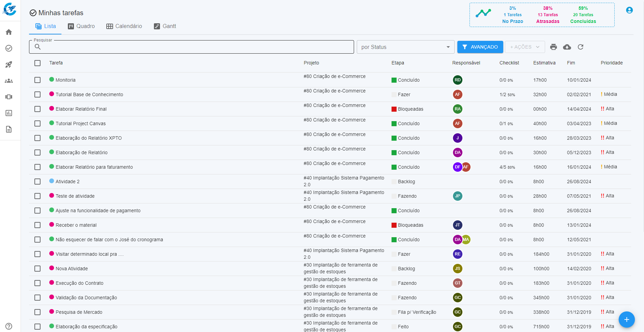Image resolution: width=644 pixels, height=332 pixels.
Task: Open the user account profile icon
Action: point(629,10)
